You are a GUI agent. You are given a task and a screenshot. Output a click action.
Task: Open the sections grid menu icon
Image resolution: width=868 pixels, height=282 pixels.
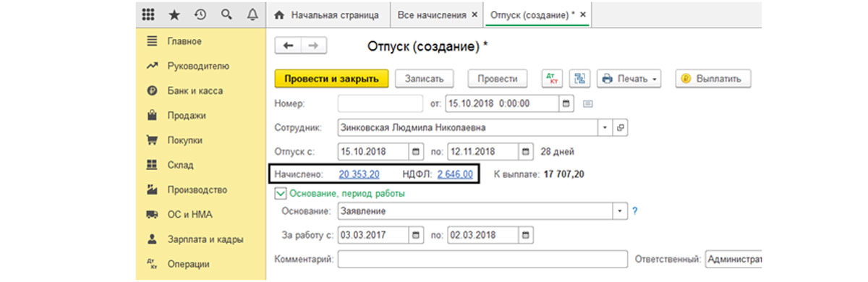(x=148, y=14)
